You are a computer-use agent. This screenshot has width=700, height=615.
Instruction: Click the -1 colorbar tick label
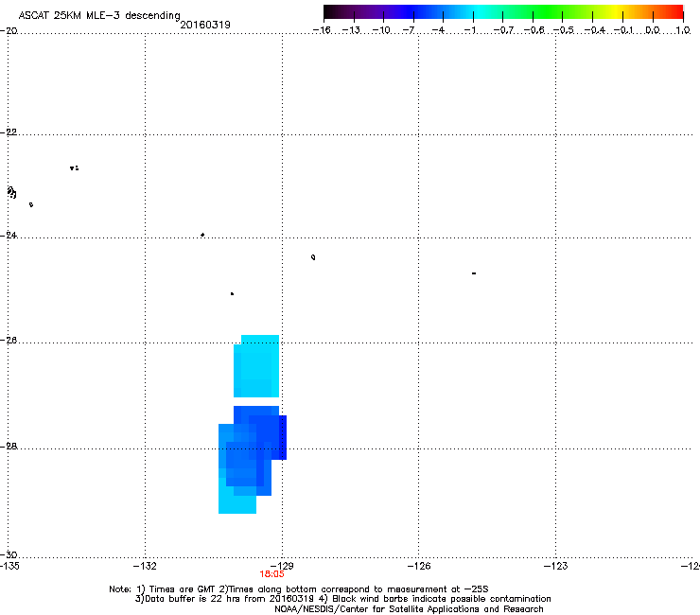(x=470, y=30)
